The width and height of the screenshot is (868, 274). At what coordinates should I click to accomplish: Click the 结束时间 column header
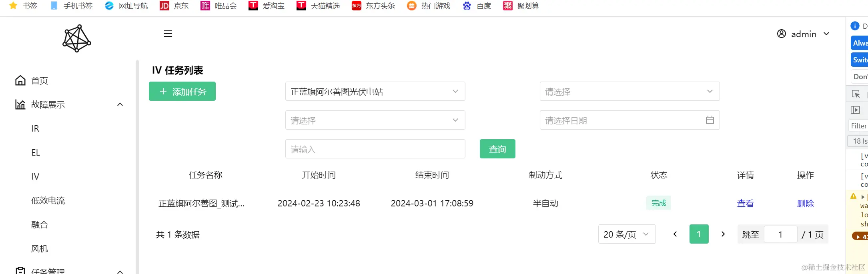coord(432,175)
